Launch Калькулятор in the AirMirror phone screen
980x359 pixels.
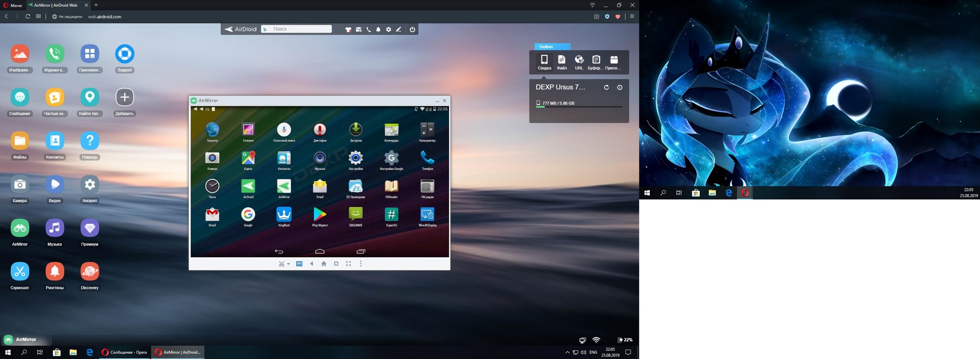click(x=427, y=130)
